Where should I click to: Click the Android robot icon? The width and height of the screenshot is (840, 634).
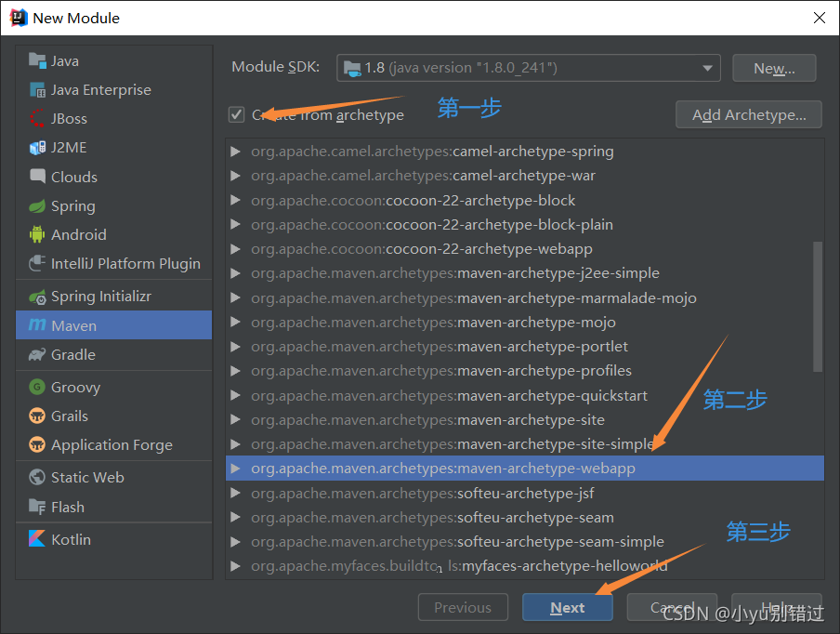pos(37,234)
